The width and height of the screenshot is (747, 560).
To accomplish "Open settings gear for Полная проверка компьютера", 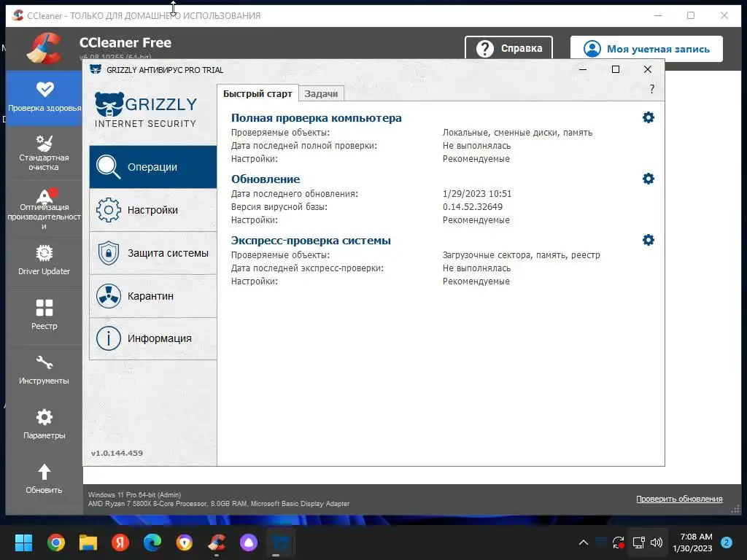I will point(649,117).
